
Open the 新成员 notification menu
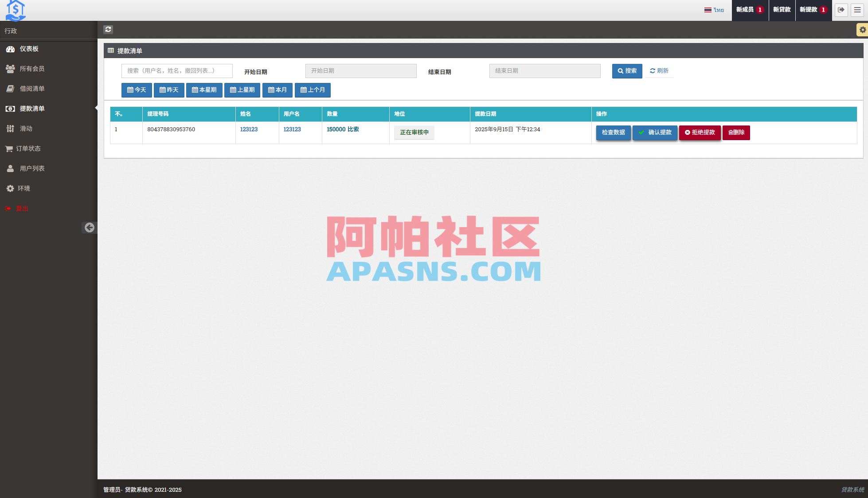coord(749,10)
